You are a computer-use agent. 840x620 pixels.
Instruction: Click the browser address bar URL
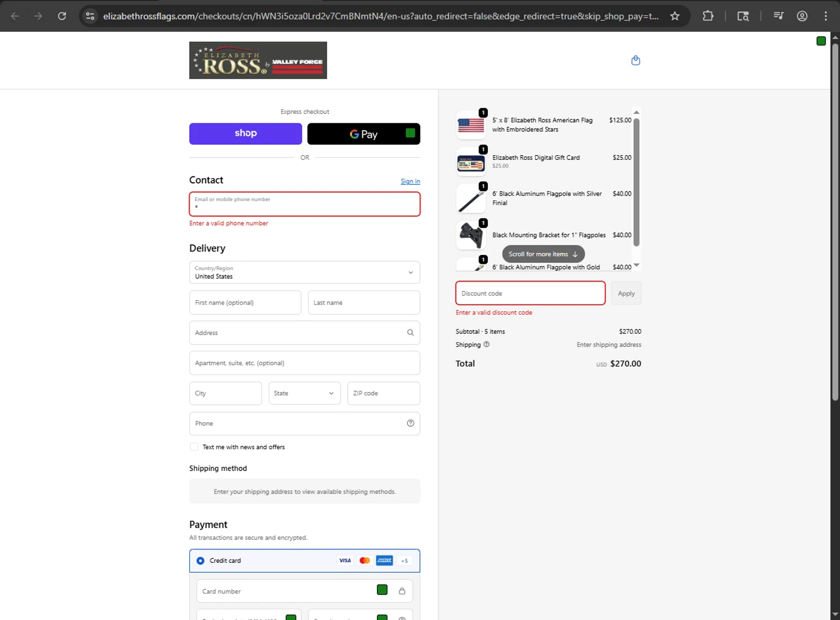[x=381, y=16]
